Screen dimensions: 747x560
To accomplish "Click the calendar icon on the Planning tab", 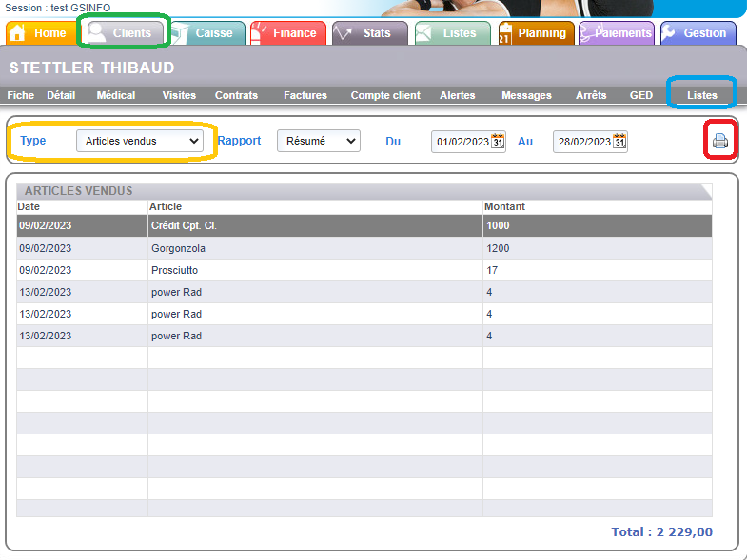I will coord(505,33).
